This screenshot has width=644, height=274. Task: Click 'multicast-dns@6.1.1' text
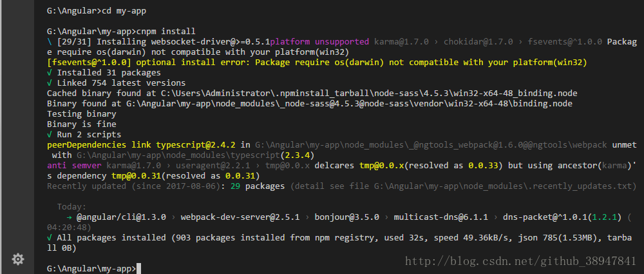coord(440,217)
